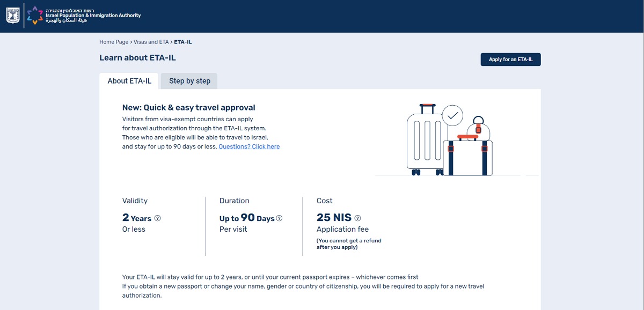Select the About ETA-IL tab
The width and height of the screenshot is (644, 310).
click(129, 81)
